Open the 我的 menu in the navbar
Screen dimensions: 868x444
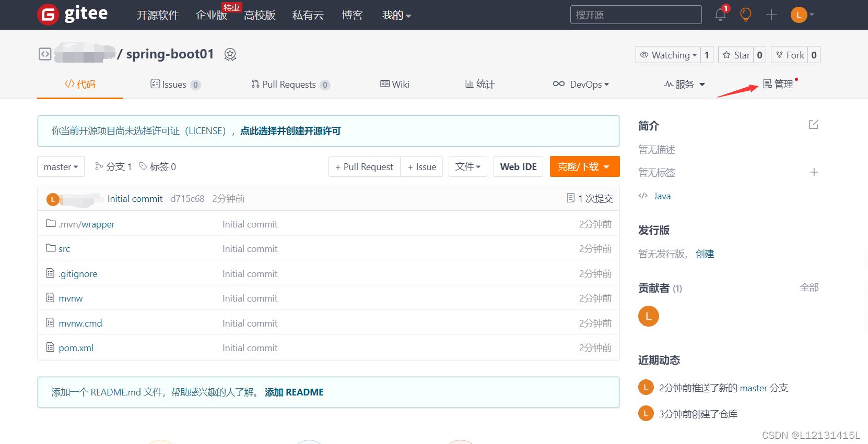[396, 15]
